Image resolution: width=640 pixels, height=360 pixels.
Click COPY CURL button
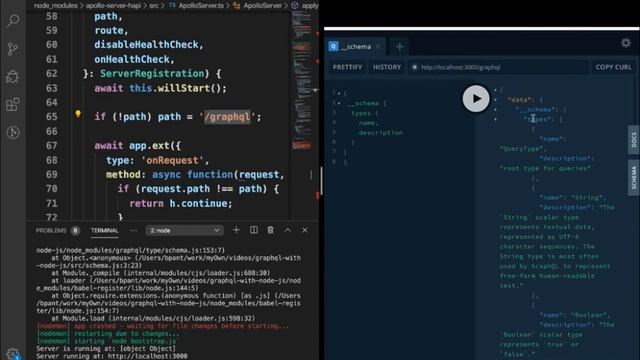coord(613,67)
